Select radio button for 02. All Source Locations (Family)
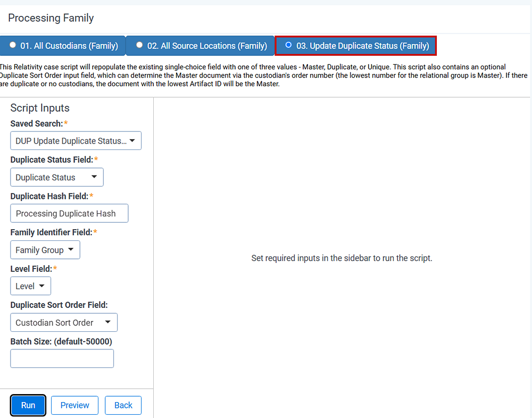 pos(139,45)
